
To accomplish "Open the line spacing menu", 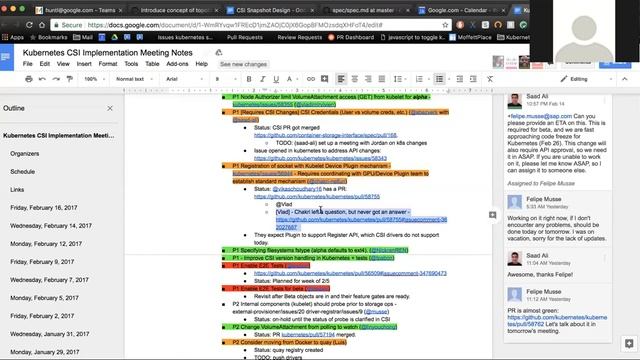I will (x=399, y=79).
